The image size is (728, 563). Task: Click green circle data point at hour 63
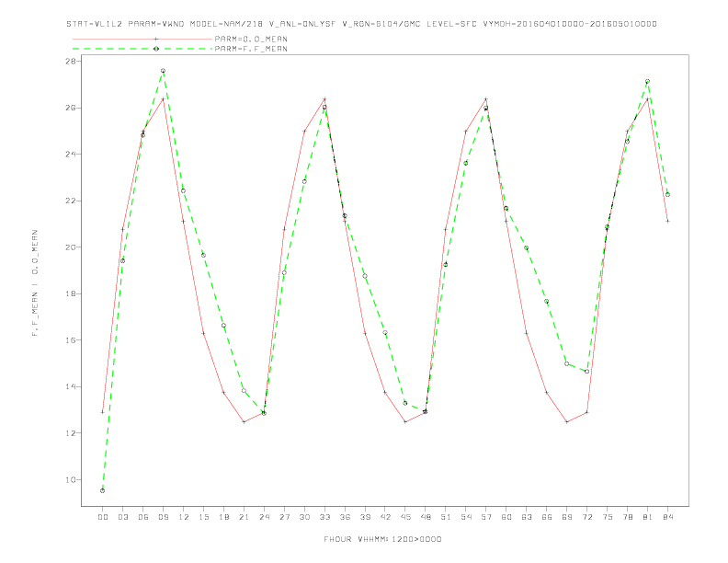coord(527,247)
